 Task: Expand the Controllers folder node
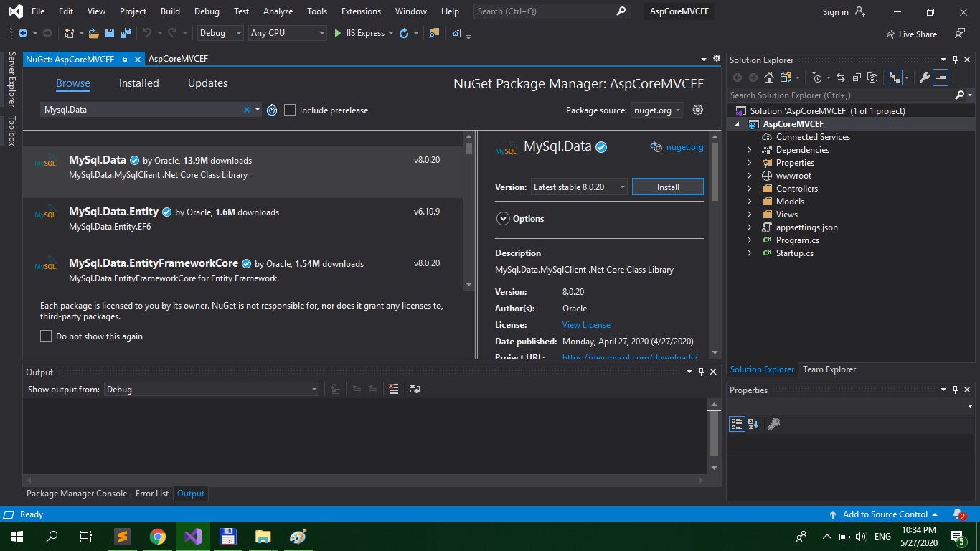[749, 189]
